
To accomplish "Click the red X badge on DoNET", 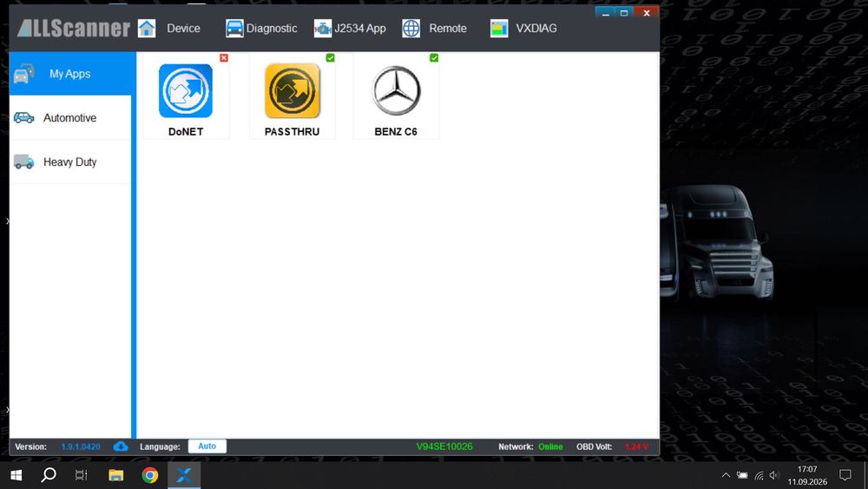I will click(224, 57).
